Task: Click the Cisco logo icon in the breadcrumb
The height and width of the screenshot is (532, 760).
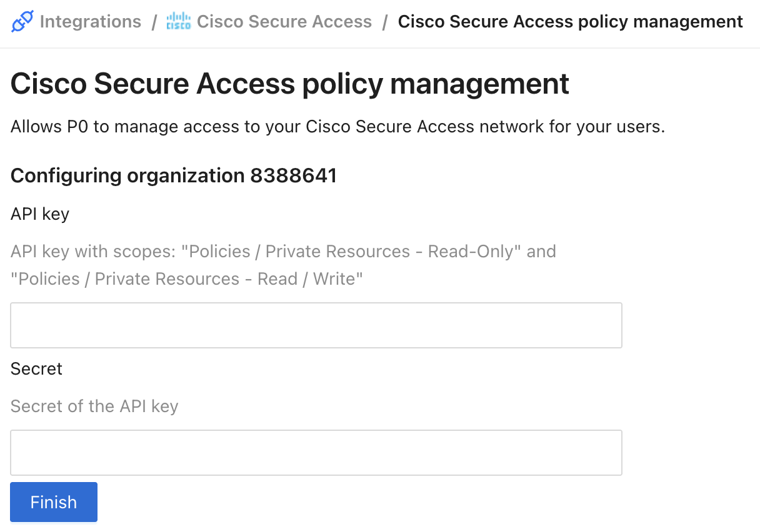Action: (178, 21)
